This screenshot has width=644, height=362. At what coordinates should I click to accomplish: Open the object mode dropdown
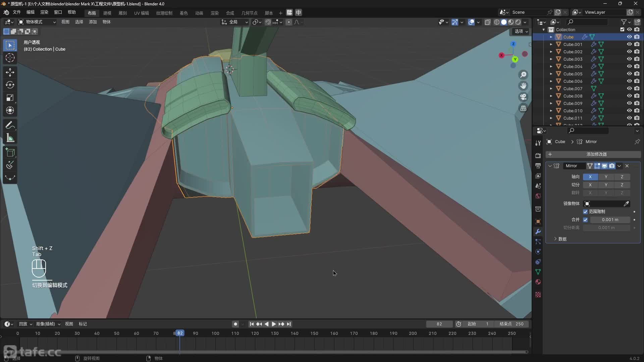37,22
